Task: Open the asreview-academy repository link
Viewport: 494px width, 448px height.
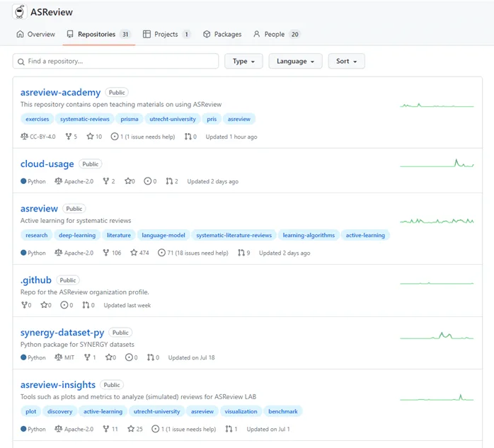Action: [60, 92]
